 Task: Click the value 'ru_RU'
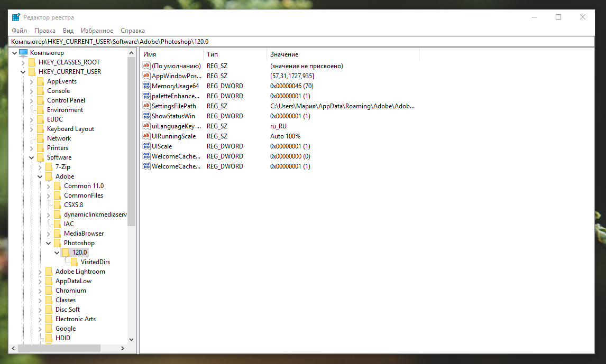(278, 126)
